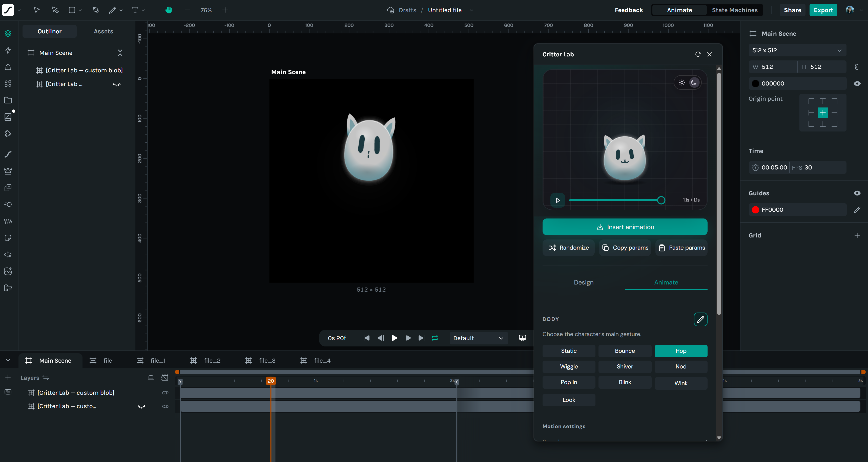
Task: Expand the Untitled file name dropdown
Action: point(471,10)
